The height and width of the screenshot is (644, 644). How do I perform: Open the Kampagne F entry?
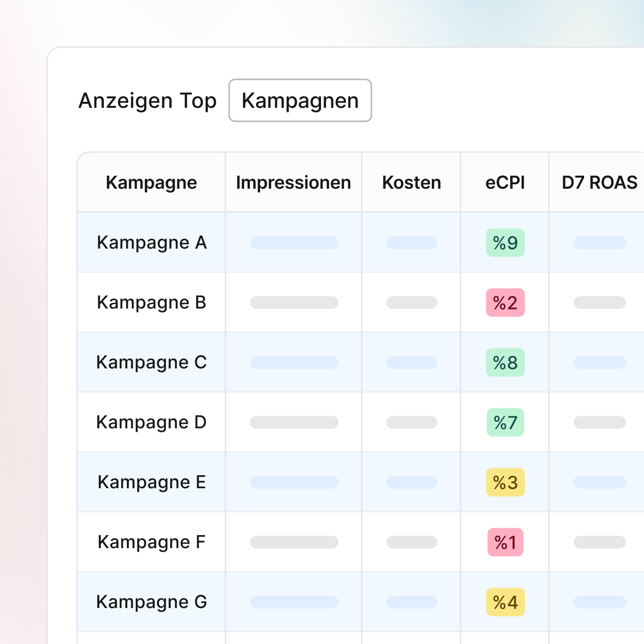[x=151, y=542]
